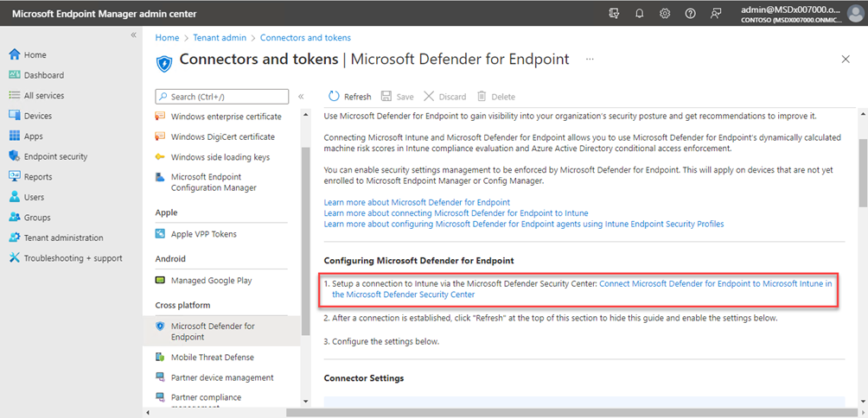The width and height of the screenshot is (868, 418).
Task: Collapse the Connectors and tokens submenu pane
Action: coord(301,96)
